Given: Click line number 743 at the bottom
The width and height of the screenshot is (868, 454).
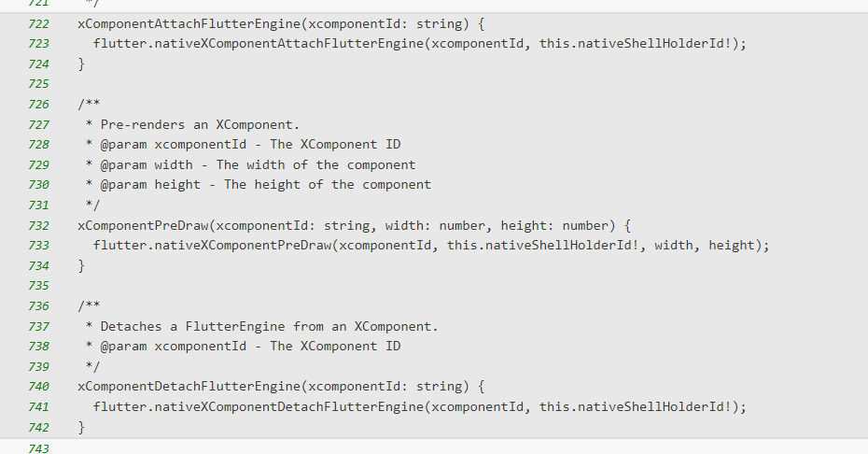Looking at the screenshot, I should coord(38,447).
